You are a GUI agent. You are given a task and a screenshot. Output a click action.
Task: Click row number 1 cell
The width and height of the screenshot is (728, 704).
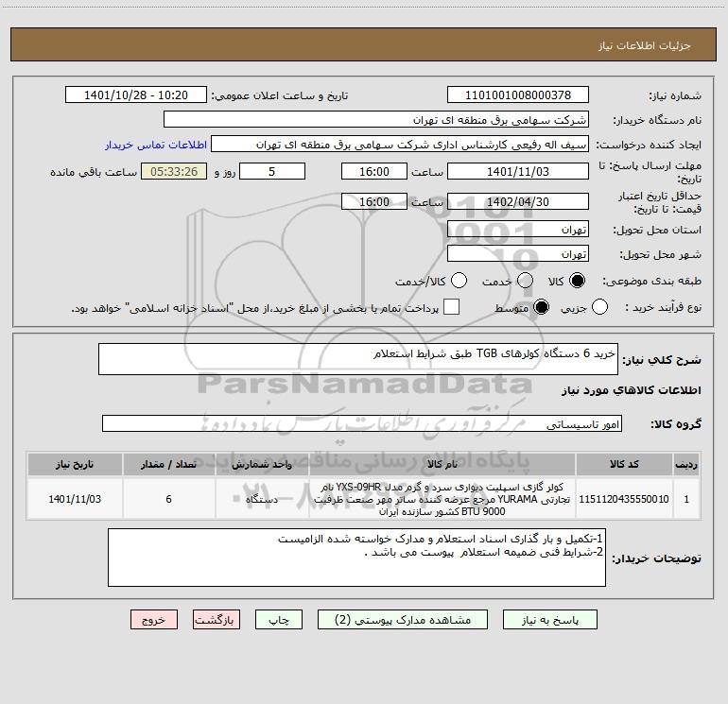click(686, 499)
